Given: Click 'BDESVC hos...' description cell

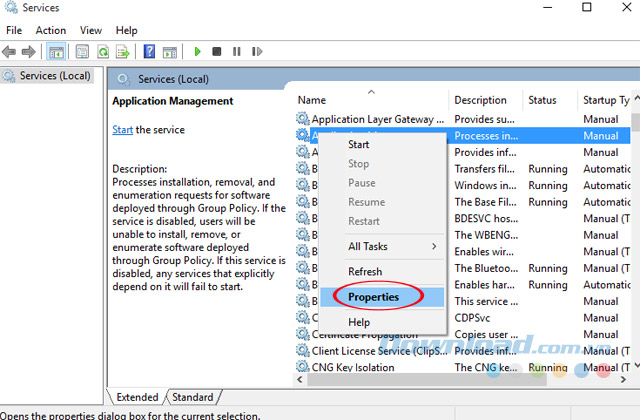Looking at the screenshot, I should tap(486, 219).
